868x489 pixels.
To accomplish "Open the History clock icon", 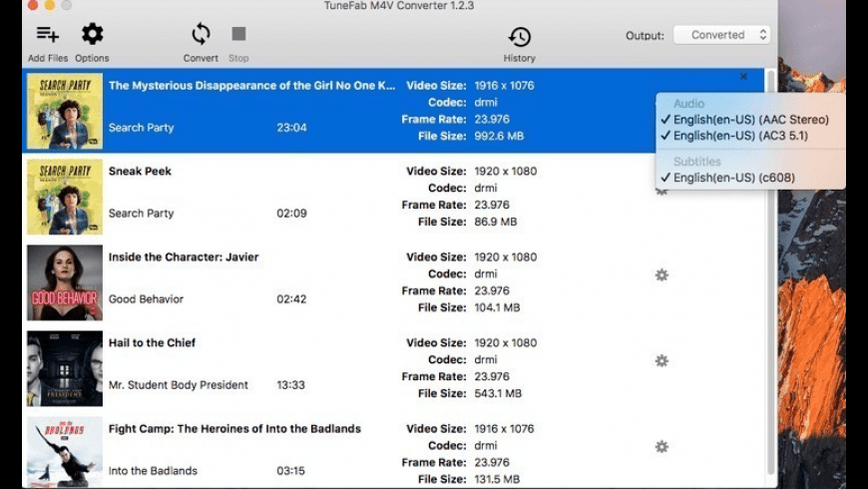I will tap(519, 37).
